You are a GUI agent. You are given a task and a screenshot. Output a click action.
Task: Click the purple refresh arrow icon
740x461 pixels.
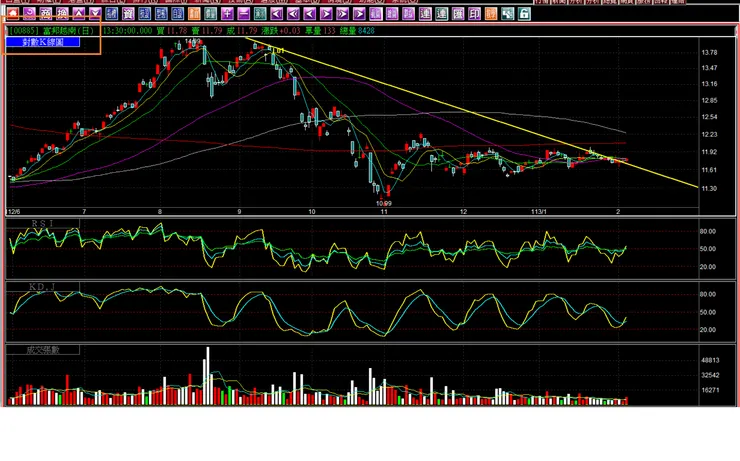29,14
